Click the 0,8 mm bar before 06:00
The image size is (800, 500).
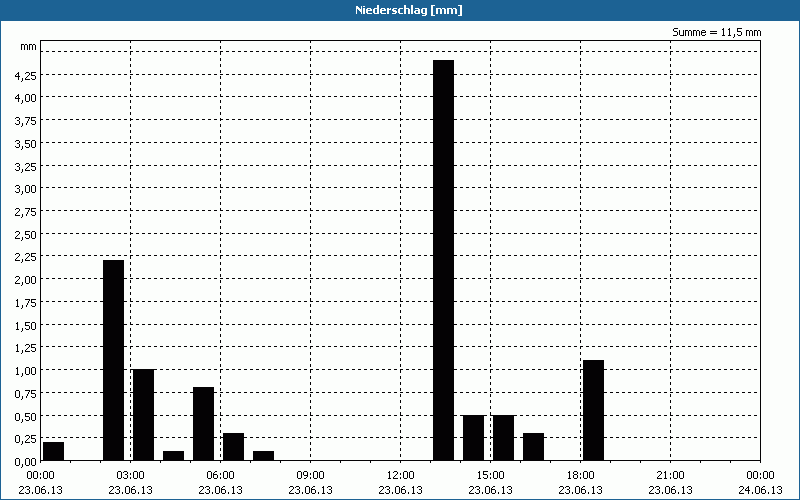204,424
